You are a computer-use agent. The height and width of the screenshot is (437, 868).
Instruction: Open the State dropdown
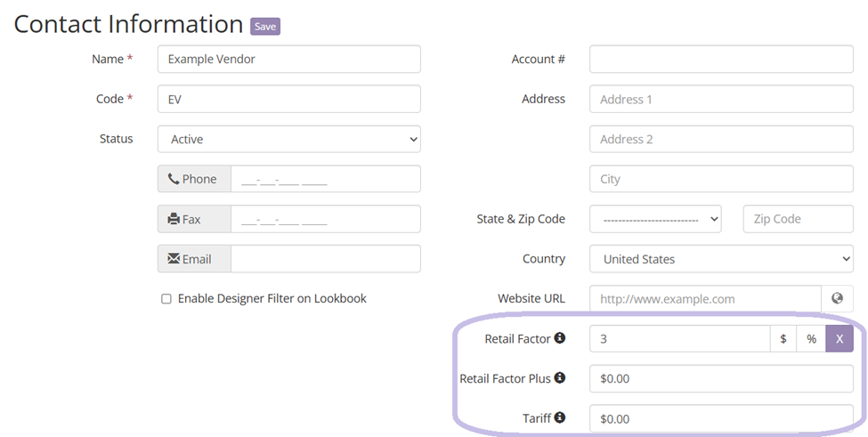pyautogui.click(x=655, y=219)
